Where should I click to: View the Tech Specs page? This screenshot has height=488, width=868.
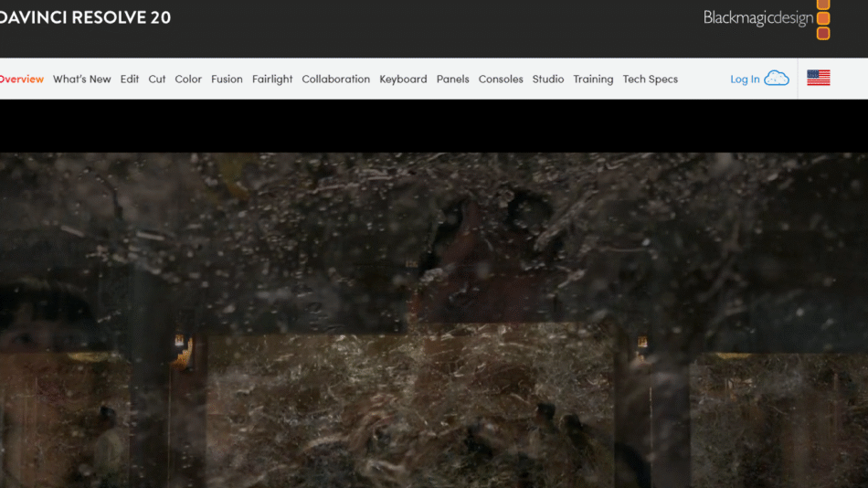click(x=650, y=80)
